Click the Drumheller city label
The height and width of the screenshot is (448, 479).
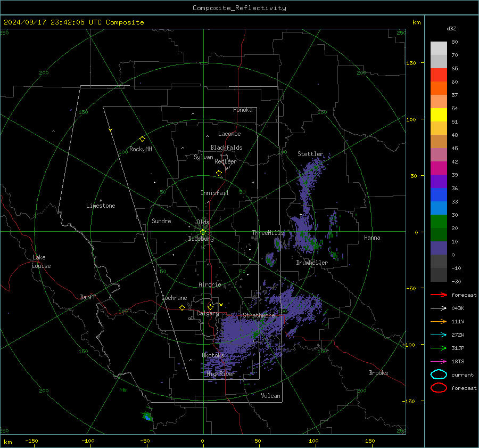pos(312,263)
